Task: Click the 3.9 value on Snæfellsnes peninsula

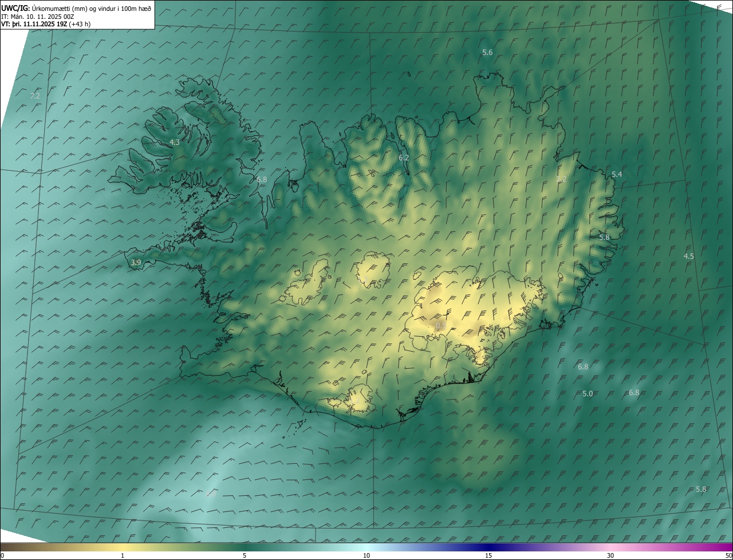Action: click(x=136, y=263)
